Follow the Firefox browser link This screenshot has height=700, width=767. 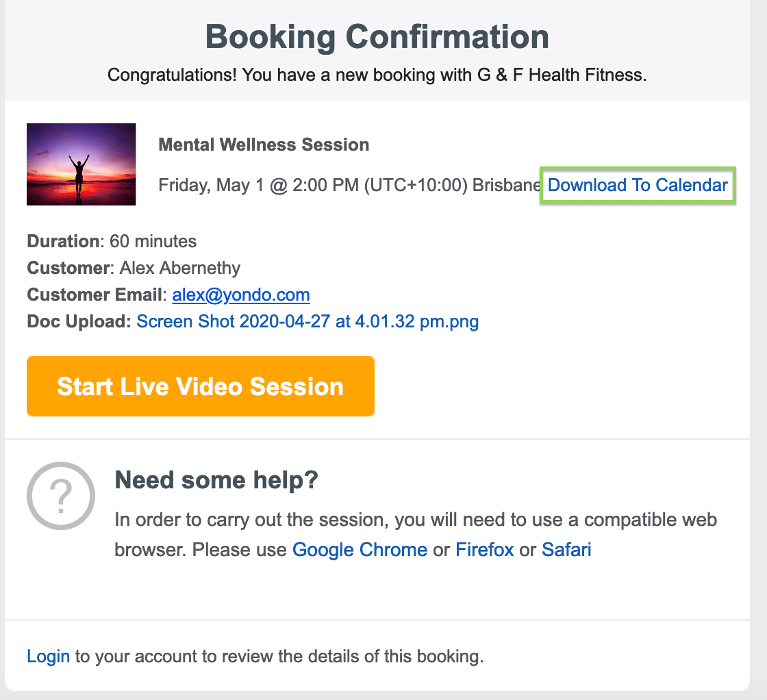point(484,549)
